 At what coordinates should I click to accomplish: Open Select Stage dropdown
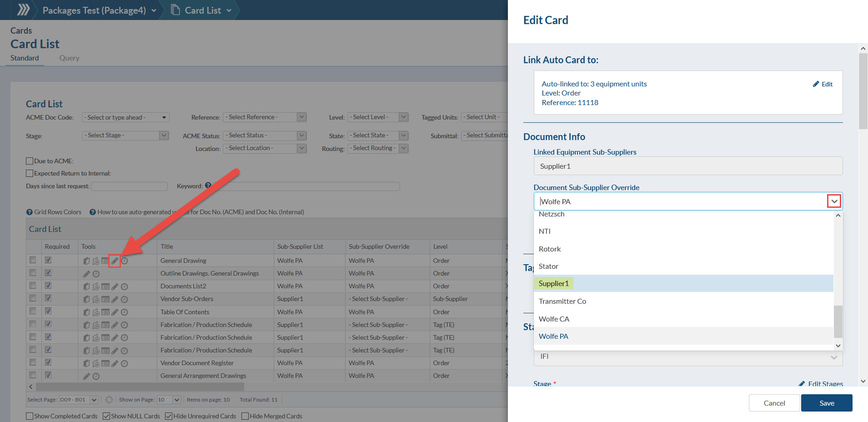(x=125, y=136)
